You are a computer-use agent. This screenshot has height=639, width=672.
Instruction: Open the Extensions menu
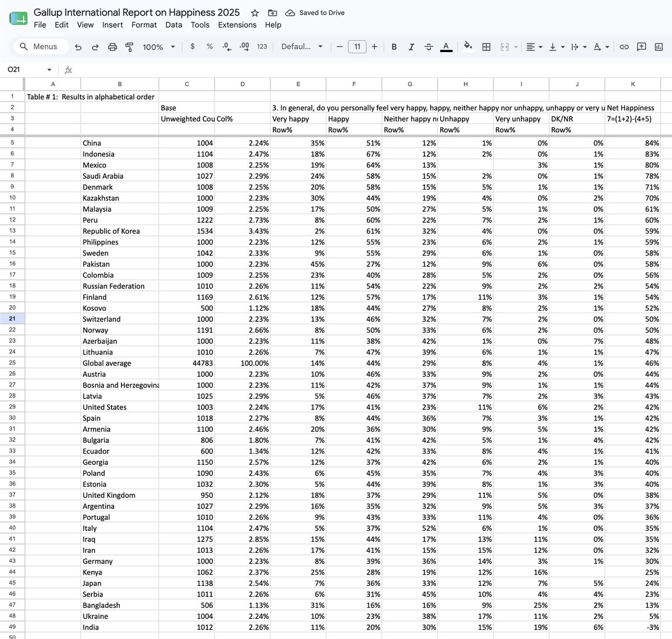[237, 25]
